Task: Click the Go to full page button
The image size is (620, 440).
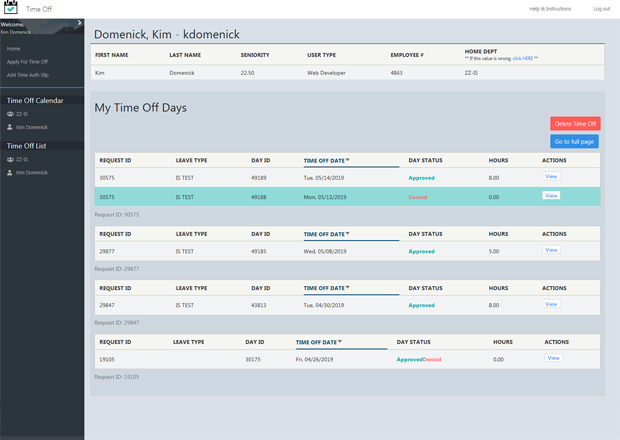Action: (x=574, y=142)
